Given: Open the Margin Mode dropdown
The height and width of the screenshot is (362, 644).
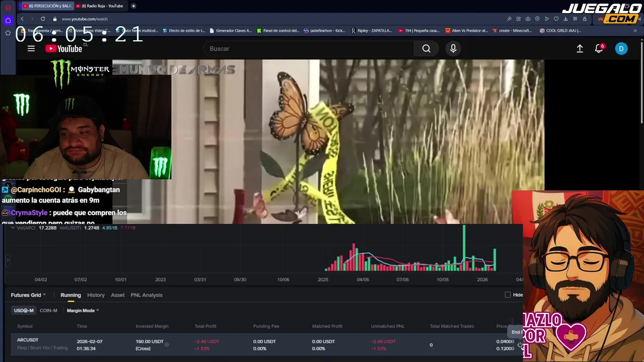Looking at the screenshot, I should pos(83,311).
